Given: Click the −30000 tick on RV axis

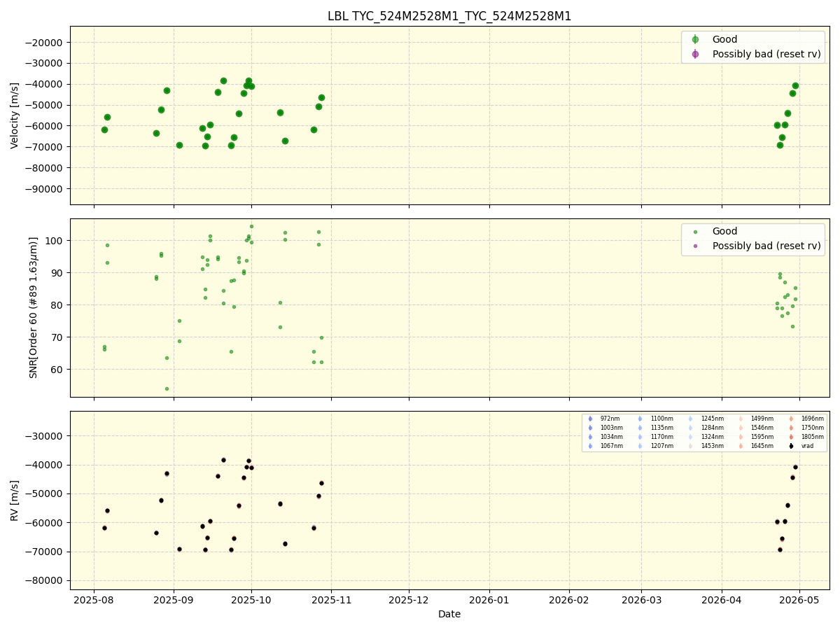Looking at the screenshot, I should click(45, 436).
